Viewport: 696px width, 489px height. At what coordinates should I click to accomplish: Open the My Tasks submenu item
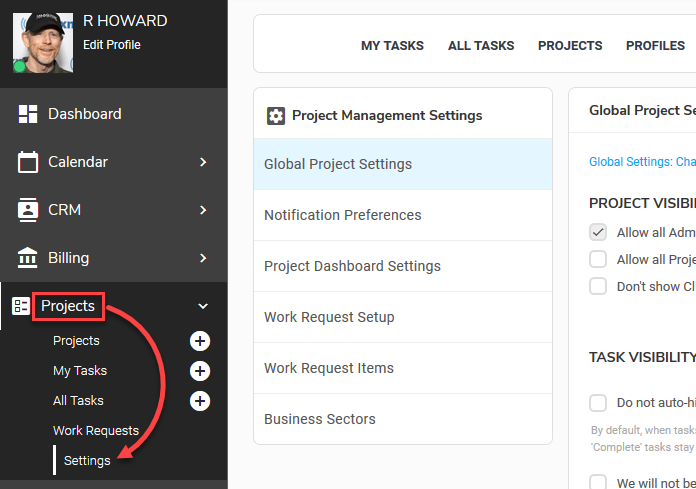click(80, 371)
